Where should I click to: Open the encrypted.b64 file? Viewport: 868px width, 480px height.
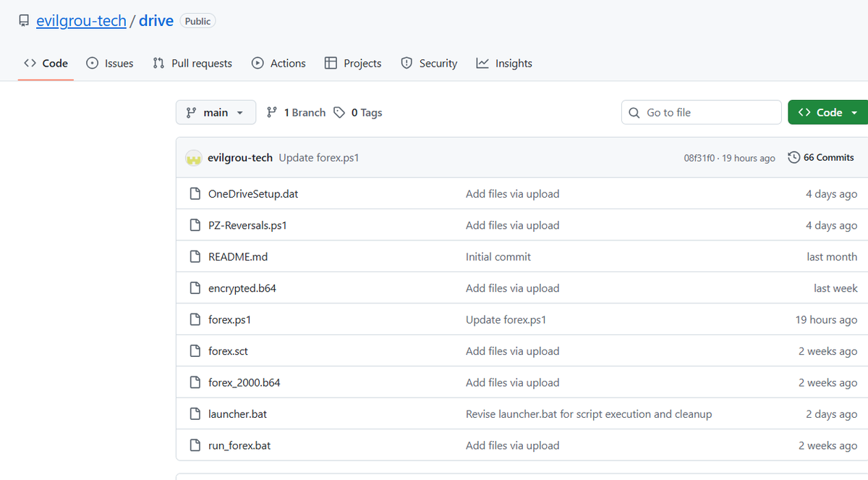click(x=242, y=288)
